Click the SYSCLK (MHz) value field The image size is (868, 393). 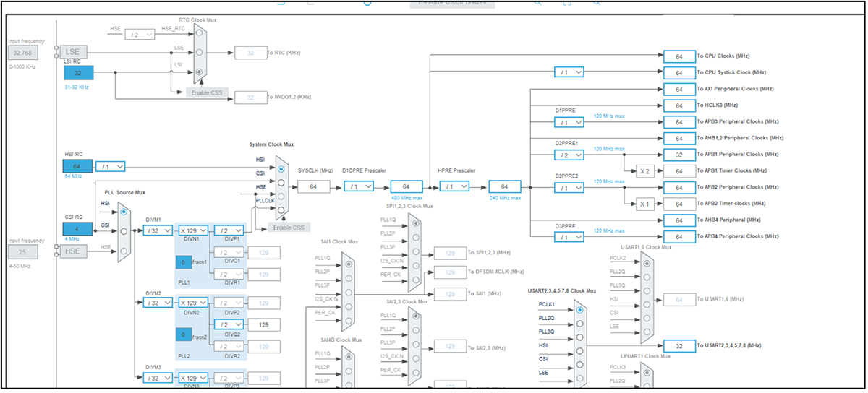pyautogui.click(x=313, y=186)
